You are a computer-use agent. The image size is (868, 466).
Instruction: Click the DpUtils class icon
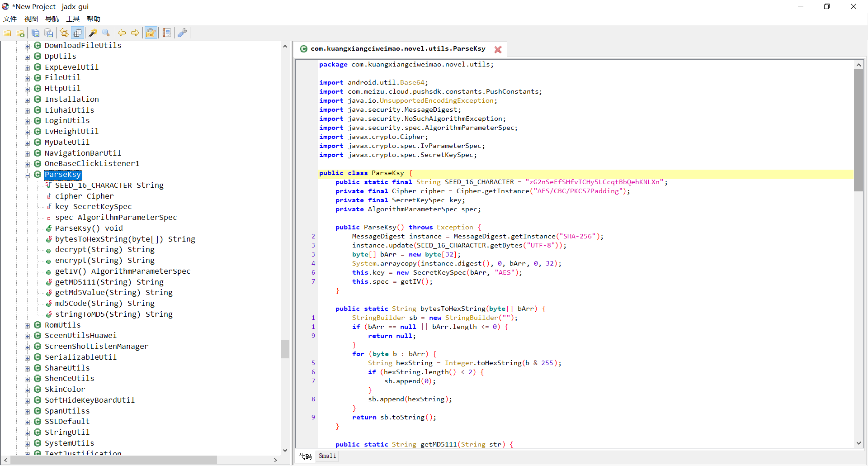click(x=38, y=56)
